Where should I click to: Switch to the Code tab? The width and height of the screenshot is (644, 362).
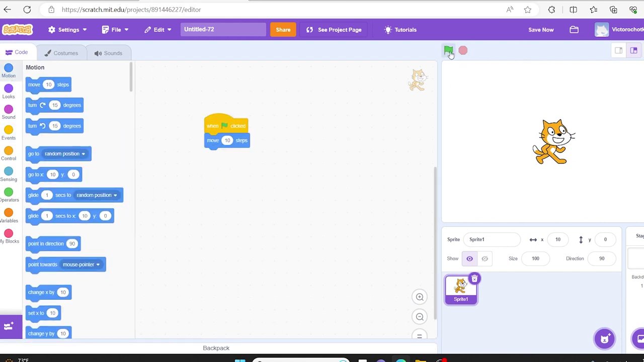tap(17, 52)
